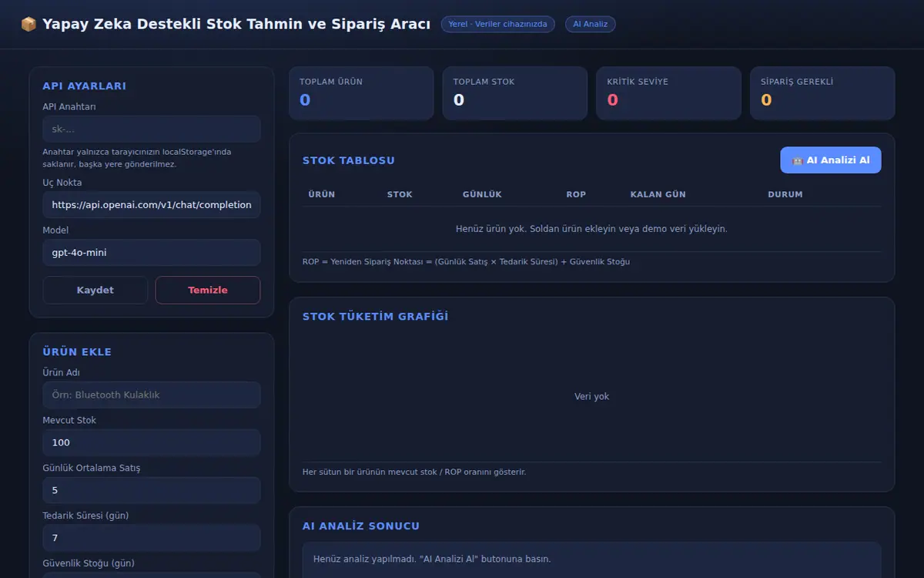This screenshot has width=924, height=578.
Task: Click the "STOK" column header
Action: tap(400, 195)
